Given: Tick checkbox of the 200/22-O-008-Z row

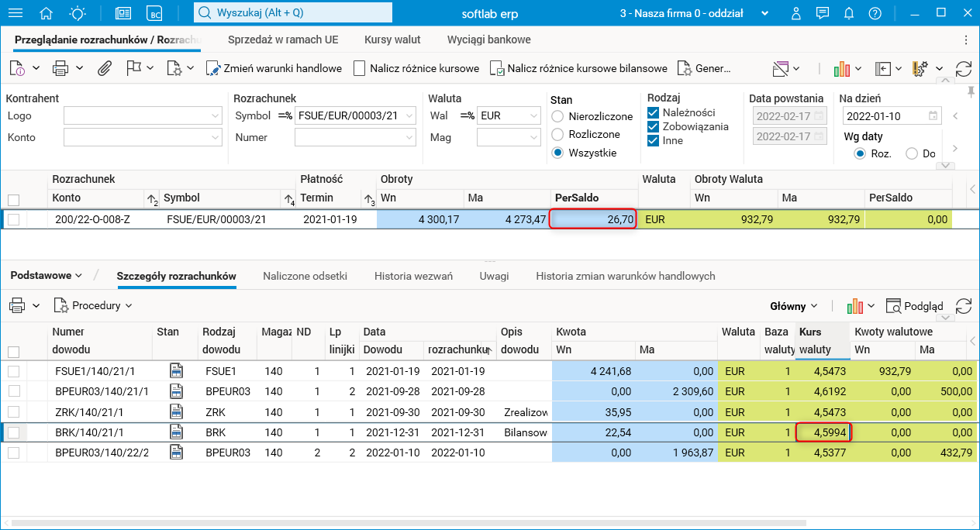Looking at the screenshot, I should pos(13,219).
